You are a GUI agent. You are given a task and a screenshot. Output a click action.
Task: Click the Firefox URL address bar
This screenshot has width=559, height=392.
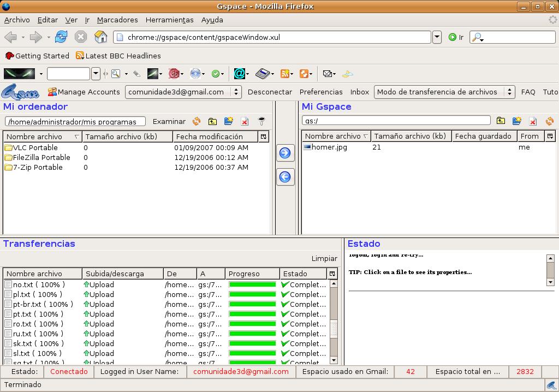[272, 37]
